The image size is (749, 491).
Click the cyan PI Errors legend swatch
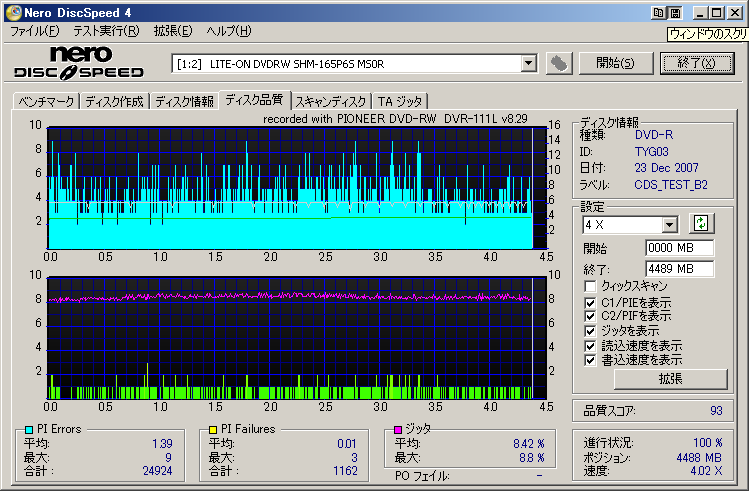click(x=29, y=430)
